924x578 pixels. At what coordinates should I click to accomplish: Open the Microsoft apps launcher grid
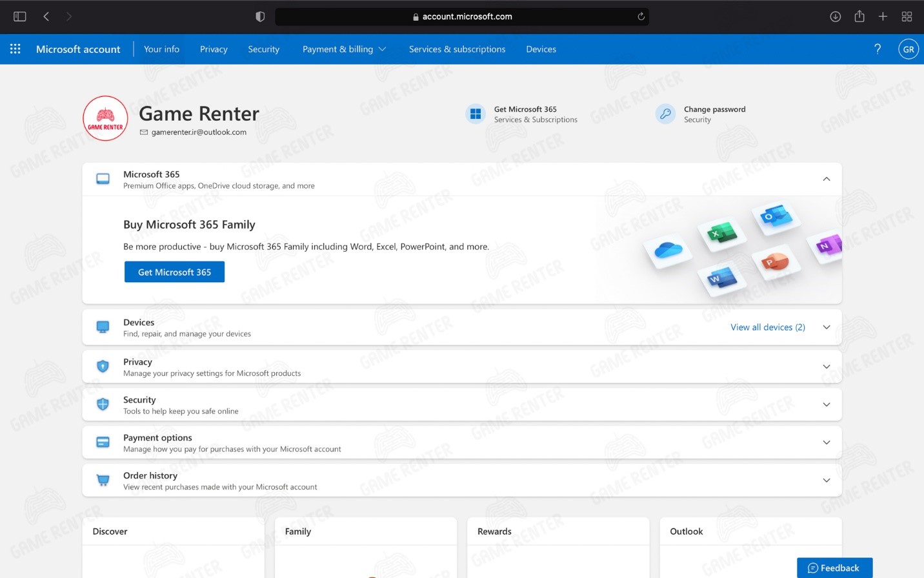click(15, 49)
